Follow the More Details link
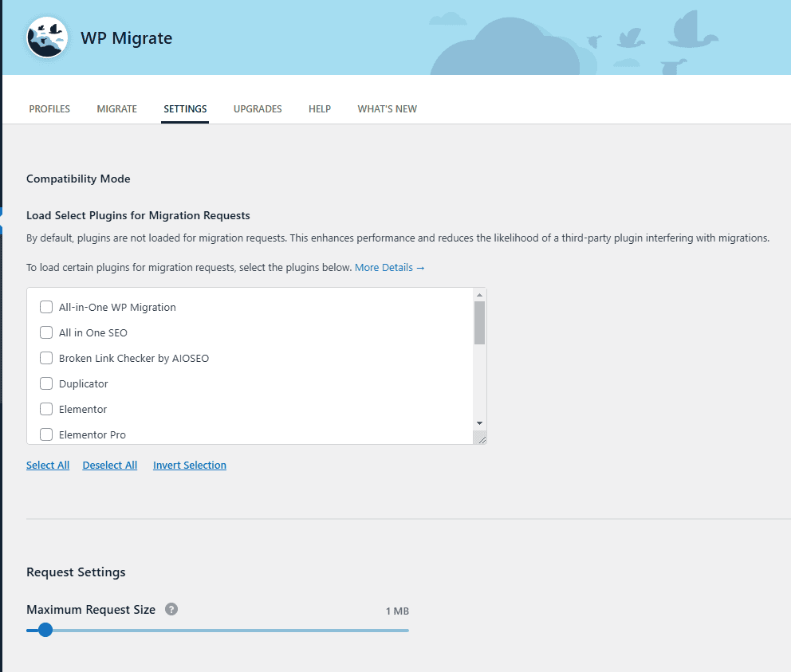Viewport: 791px width, 672px height. pos(389,267)
